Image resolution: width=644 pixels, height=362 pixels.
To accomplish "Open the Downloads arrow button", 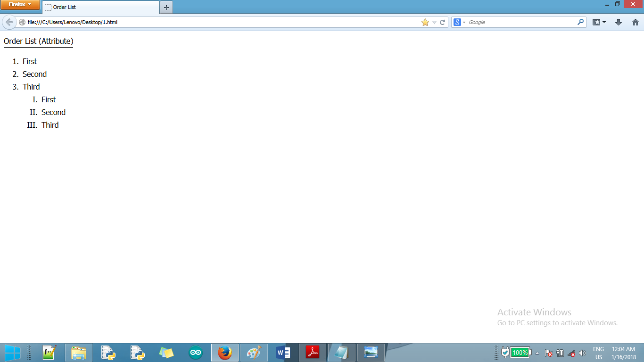I will point(619,22).
